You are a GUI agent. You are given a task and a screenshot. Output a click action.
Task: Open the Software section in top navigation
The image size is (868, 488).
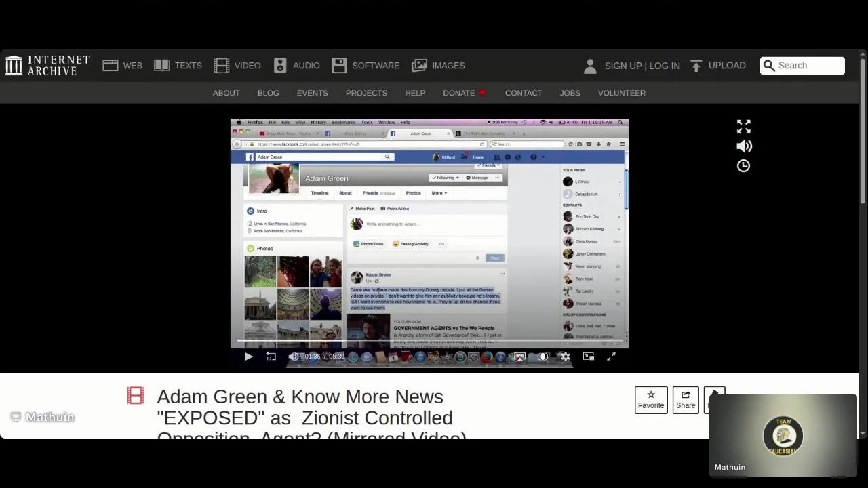pyautogui.click(x=366, y=66)
